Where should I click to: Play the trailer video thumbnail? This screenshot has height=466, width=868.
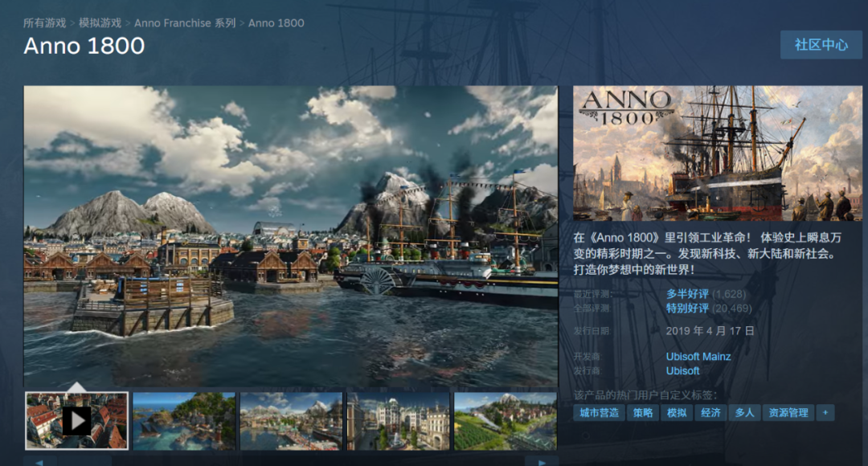coord(77,421)
